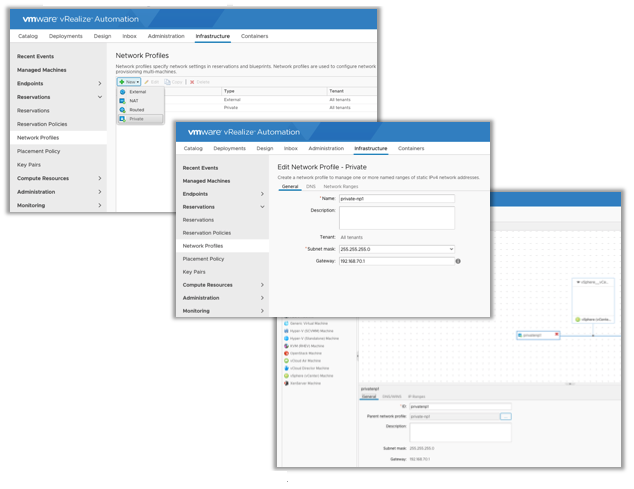Open Design tab in Network Profiles window
634x489 pixels.
[x=102, y=36]
